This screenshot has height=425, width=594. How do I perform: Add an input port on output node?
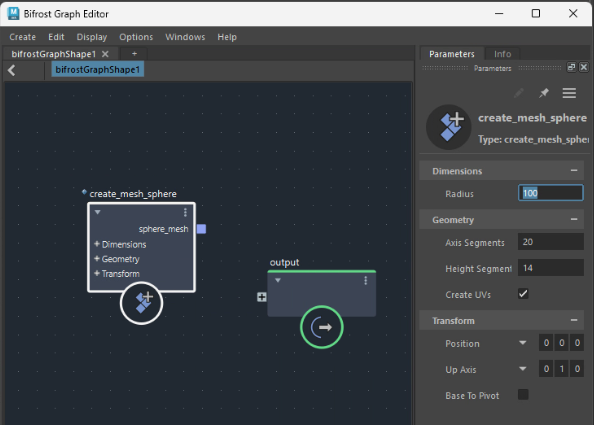(x=262, y=297)
